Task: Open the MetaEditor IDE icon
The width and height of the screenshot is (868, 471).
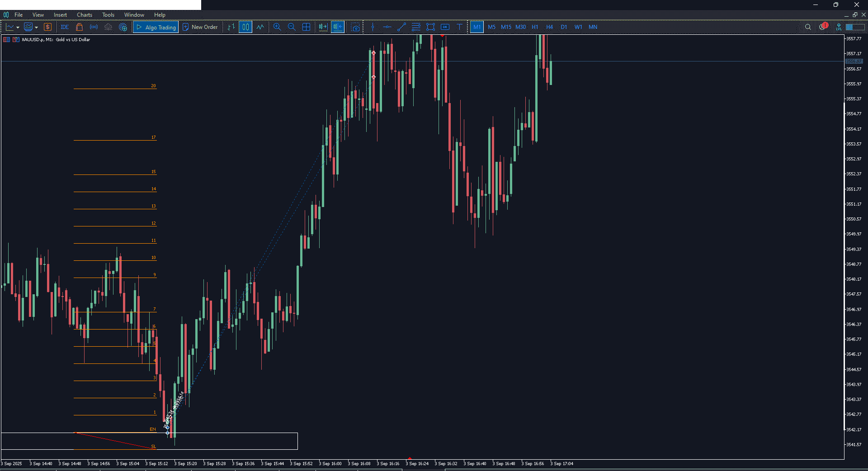Action: click(x=65, y=27)
